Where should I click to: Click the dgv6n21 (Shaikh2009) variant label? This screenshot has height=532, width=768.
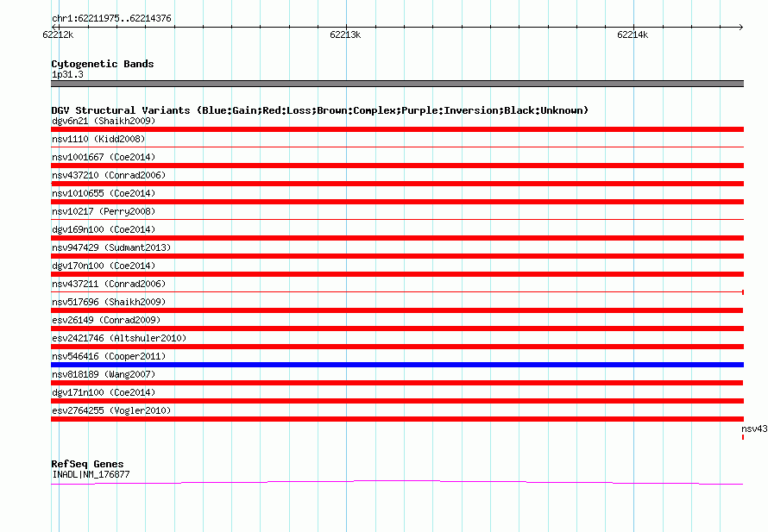pyautogui.click(x=104, y=121)
